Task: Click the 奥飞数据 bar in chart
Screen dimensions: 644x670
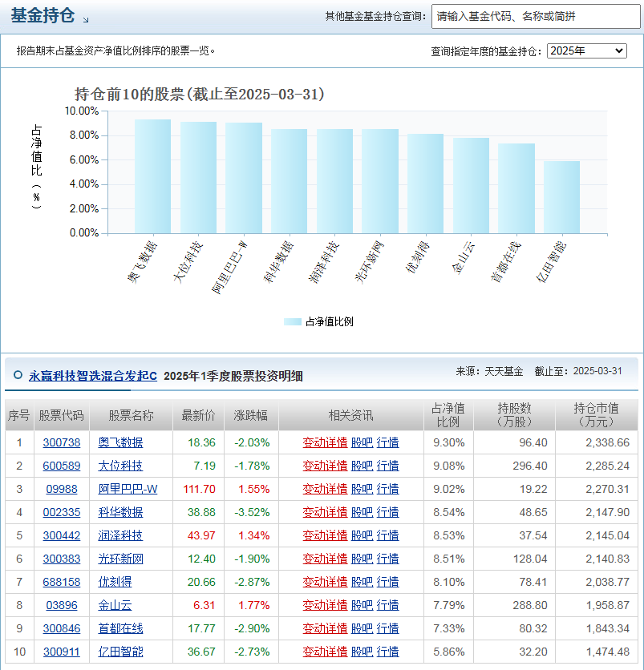Action: click(152, 176)
